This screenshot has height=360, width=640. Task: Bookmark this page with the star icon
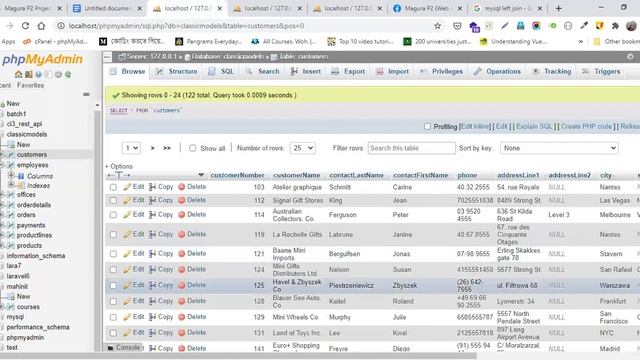point(438,26)
